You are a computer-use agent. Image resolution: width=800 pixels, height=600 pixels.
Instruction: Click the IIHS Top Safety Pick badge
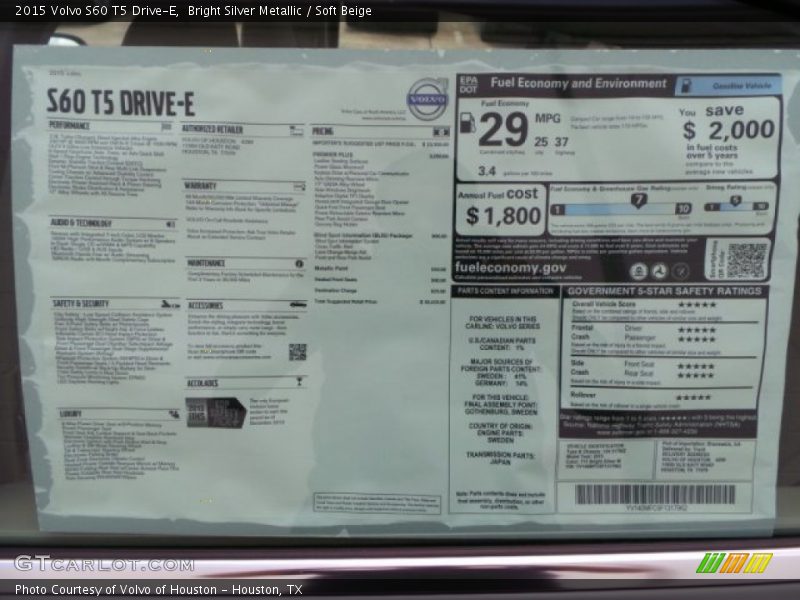click(x=215, y=412)
